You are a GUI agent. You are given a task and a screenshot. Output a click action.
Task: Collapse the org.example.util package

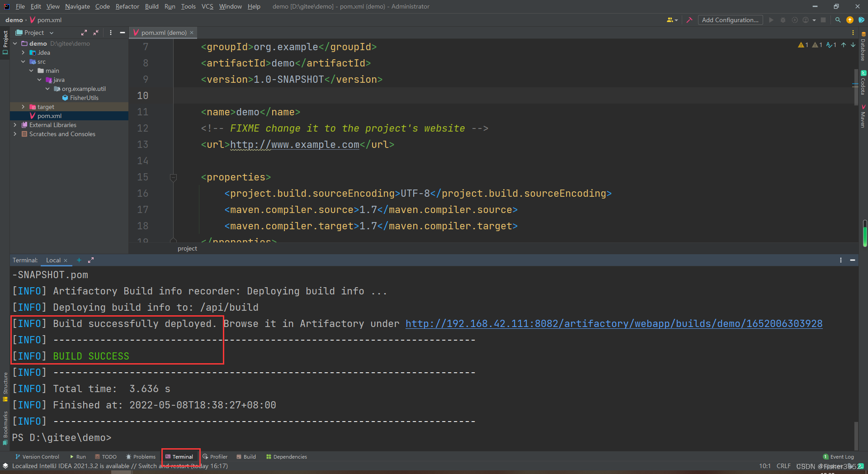click(47, 89)
